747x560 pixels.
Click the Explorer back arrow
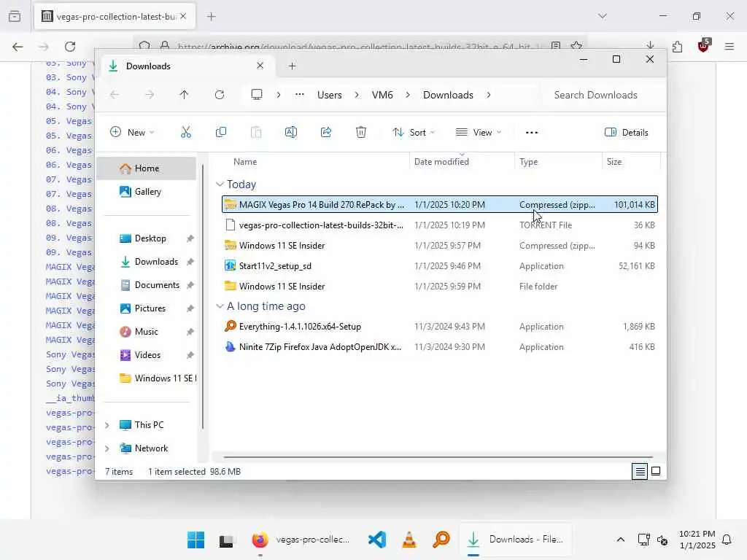(115, 95)
